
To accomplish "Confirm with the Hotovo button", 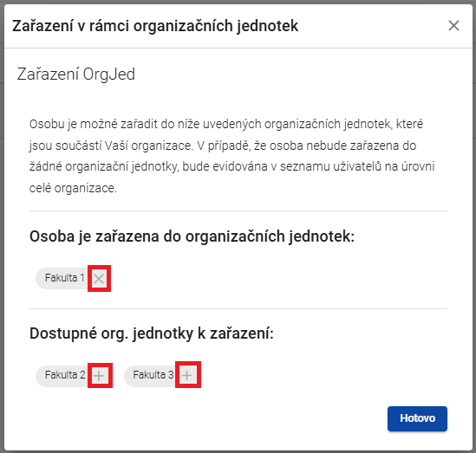I will click(x=417, y=418).
